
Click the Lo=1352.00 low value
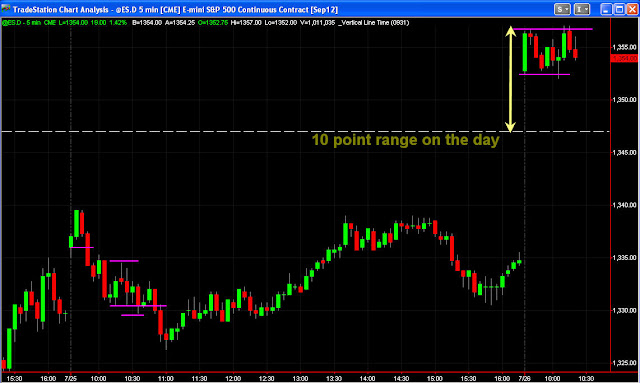[x=280, y=23]
